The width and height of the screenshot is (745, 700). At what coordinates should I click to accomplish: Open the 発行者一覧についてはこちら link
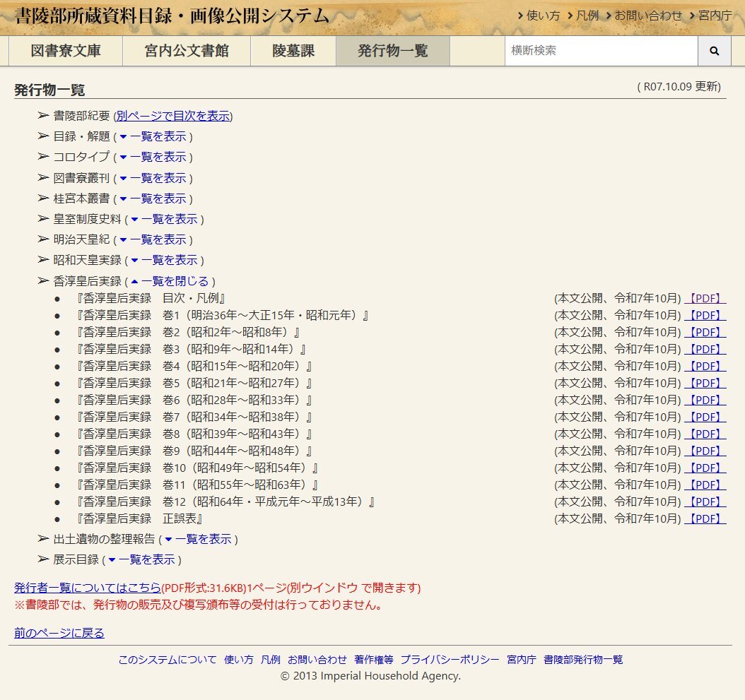click(88, 588)
